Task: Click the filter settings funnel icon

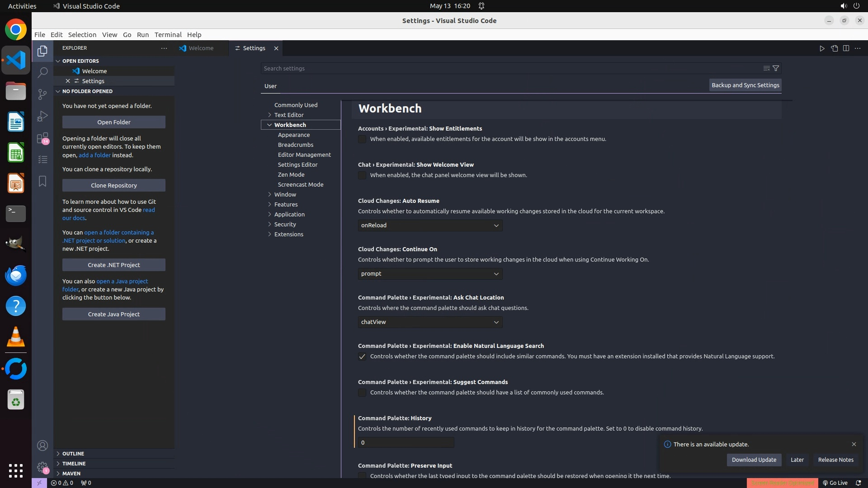Action: point(776,68)
